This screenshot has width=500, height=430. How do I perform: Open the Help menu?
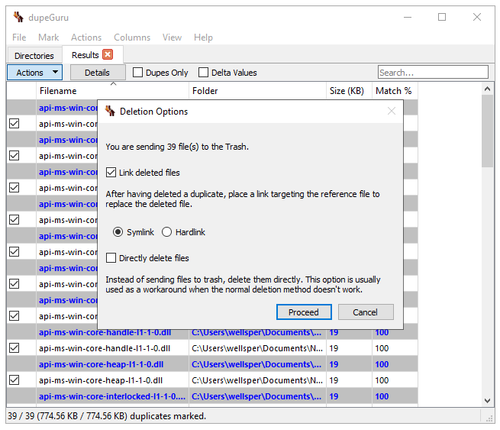coord(203,37)
